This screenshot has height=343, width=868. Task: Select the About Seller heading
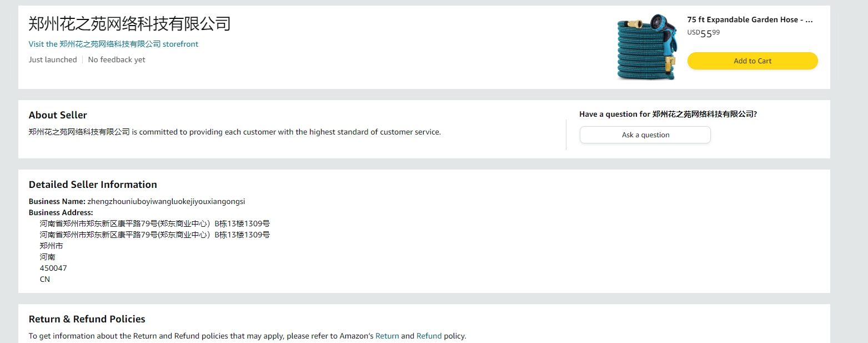click(58, 115)
